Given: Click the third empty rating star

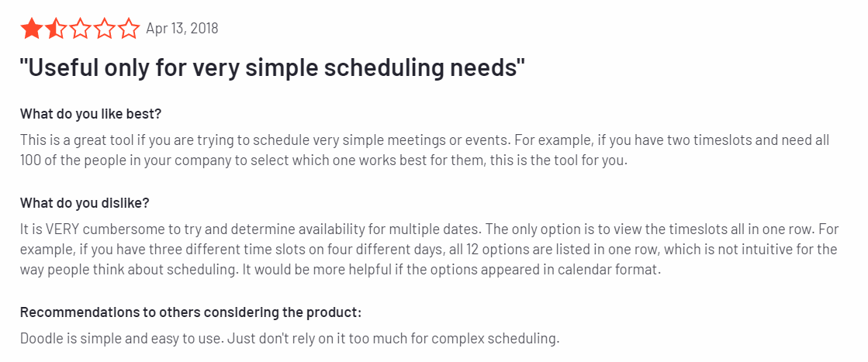Looking at the screenshot, I should point(80,29).
